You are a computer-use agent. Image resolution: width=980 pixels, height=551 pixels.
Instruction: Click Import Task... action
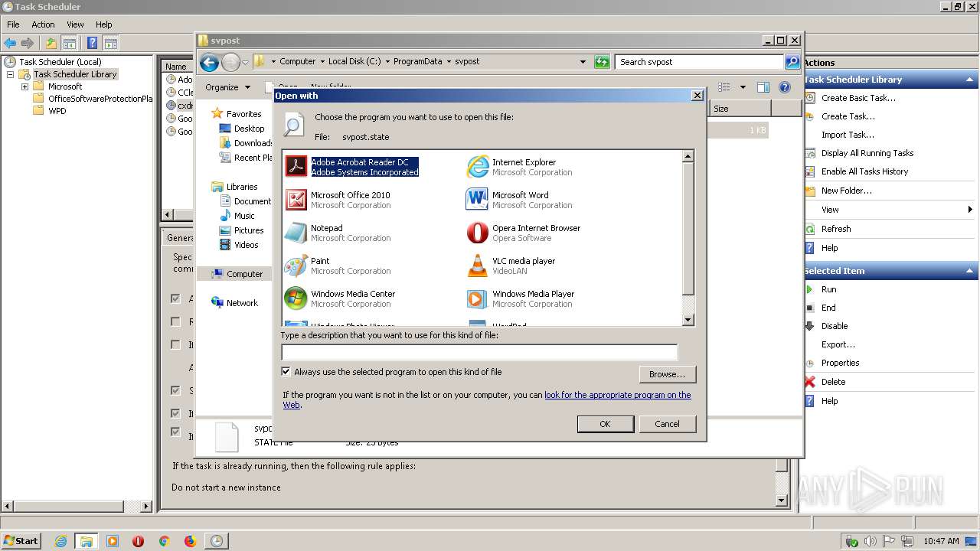848,135
